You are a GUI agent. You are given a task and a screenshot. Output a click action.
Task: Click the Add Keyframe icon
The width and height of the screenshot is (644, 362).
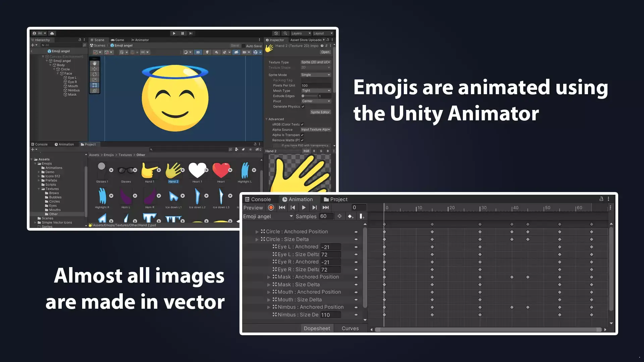pyautogui.click(x=351, y=217)
